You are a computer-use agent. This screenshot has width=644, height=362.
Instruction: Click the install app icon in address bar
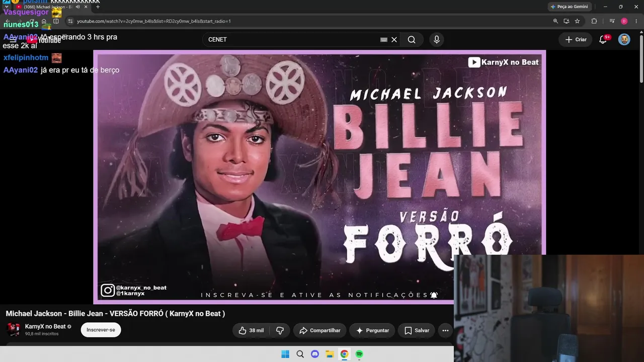tap(567, 21)
